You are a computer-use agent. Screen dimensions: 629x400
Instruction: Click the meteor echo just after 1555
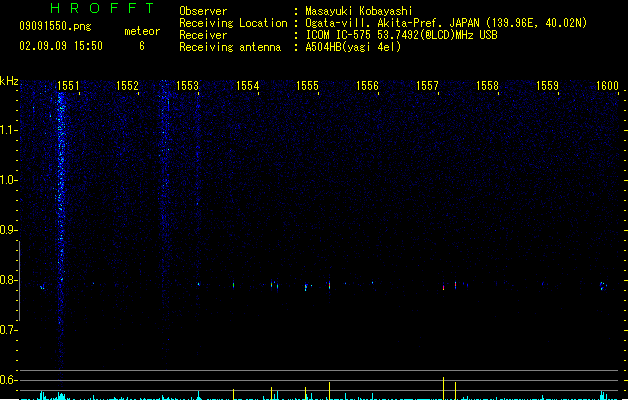329,285
